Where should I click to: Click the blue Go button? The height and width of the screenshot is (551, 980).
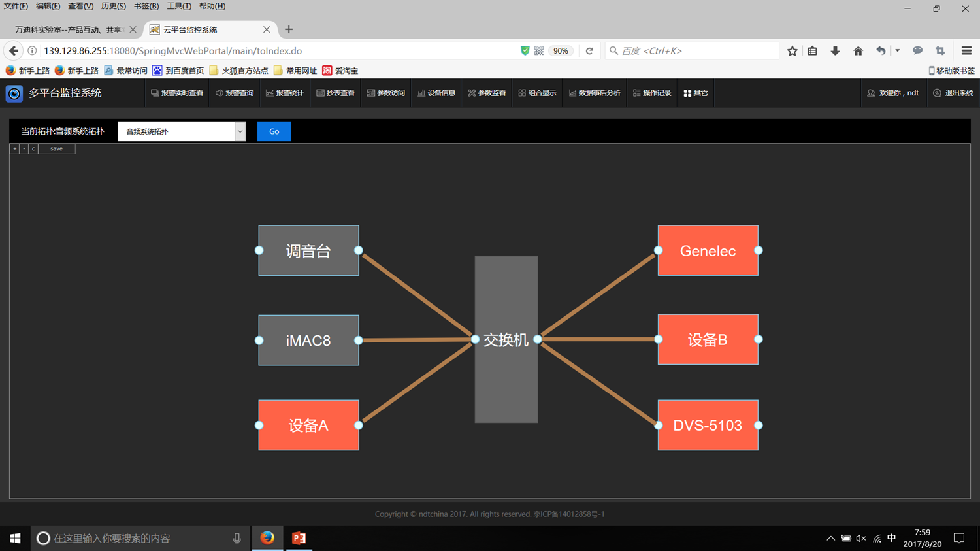coord(274,131)
